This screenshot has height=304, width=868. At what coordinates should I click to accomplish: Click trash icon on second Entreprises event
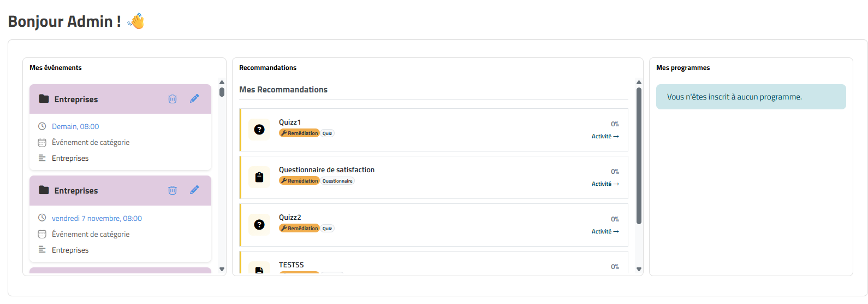coord(173,190)
